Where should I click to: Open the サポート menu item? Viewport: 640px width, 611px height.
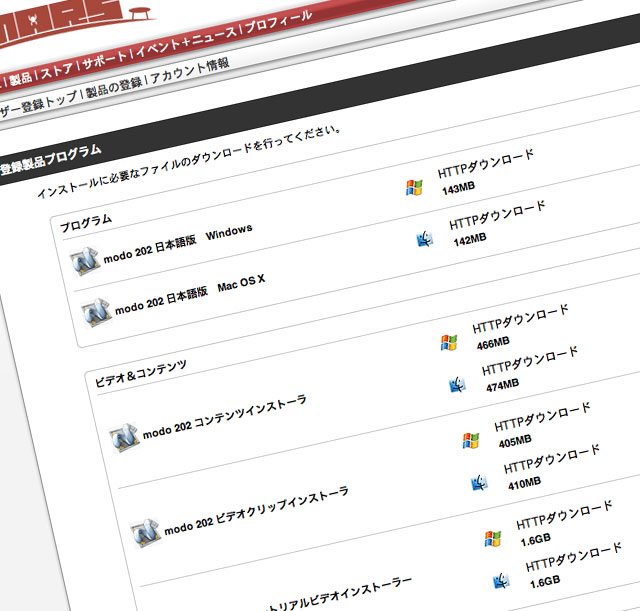tap(104, 61)
